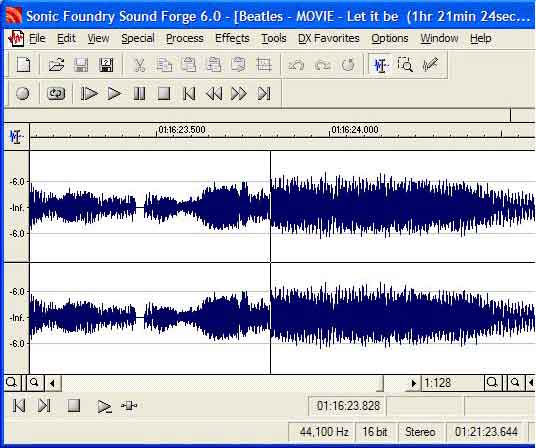The image size is (536, 448).
Task: Click the 01:16:24.000 mark on time ruler
Action: pyautogui.click(x=354, y=130)
